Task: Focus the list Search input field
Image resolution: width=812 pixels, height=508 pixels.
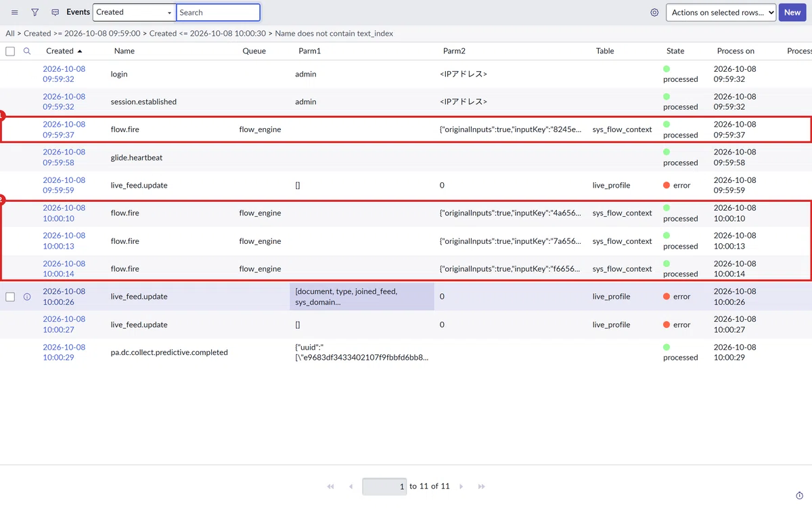Action: coord(218,12)
